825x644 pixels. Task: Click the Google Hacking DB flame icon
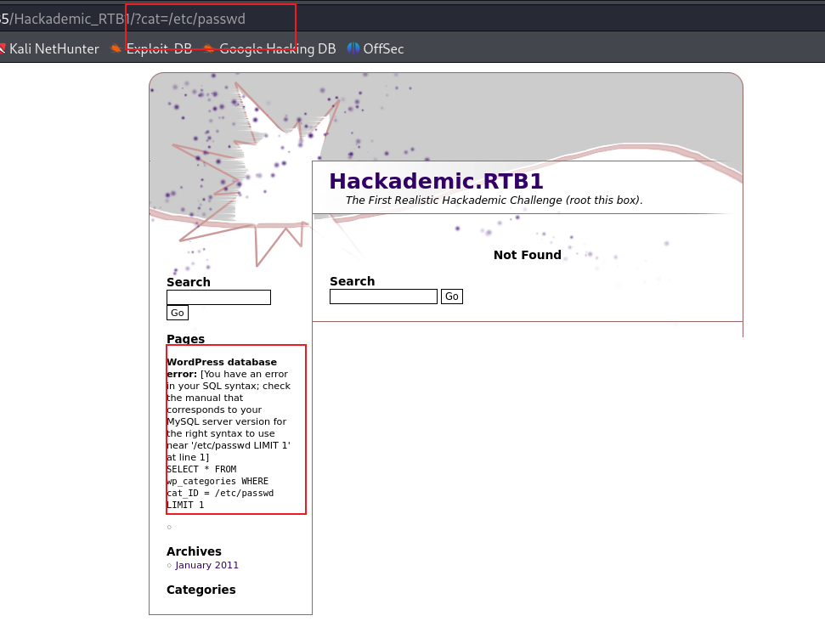point(209,48)
